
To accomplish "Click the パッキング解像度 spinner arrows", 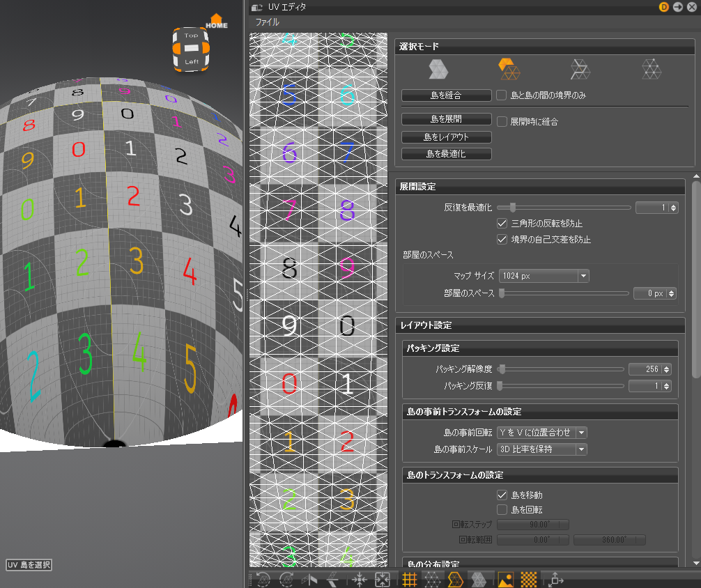I will (x=667, y=369).
